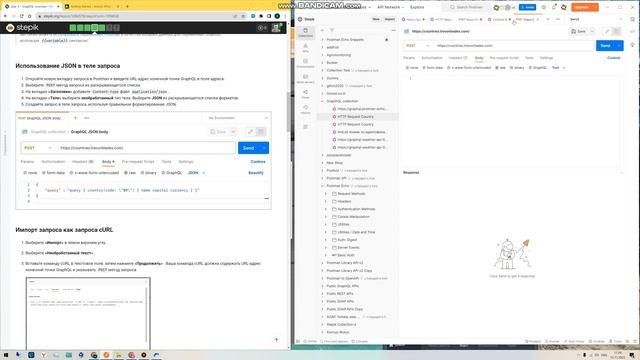
Task: Click the Import button
Action: coord(389,19)
